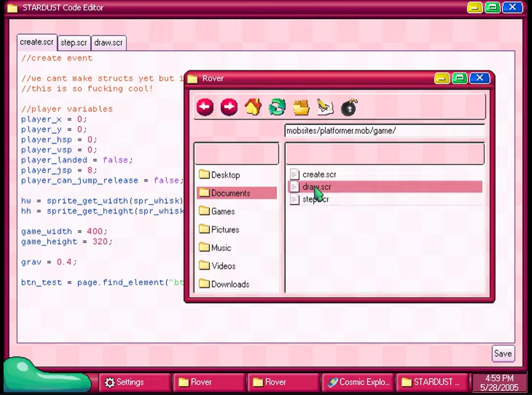The image size is (532, 395).
Task: Minimize the Rover window
Action: pos(442,78)
